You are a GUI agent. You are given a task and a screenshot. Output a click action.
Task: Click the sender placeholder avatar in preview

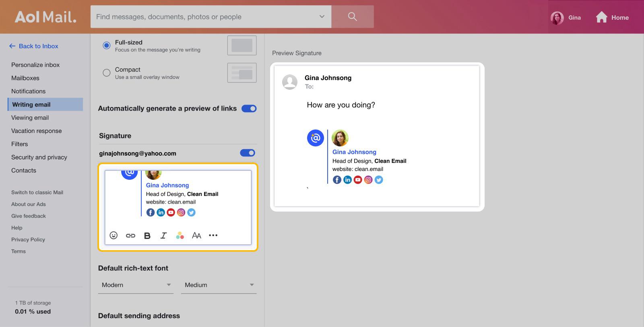(290, 82)
